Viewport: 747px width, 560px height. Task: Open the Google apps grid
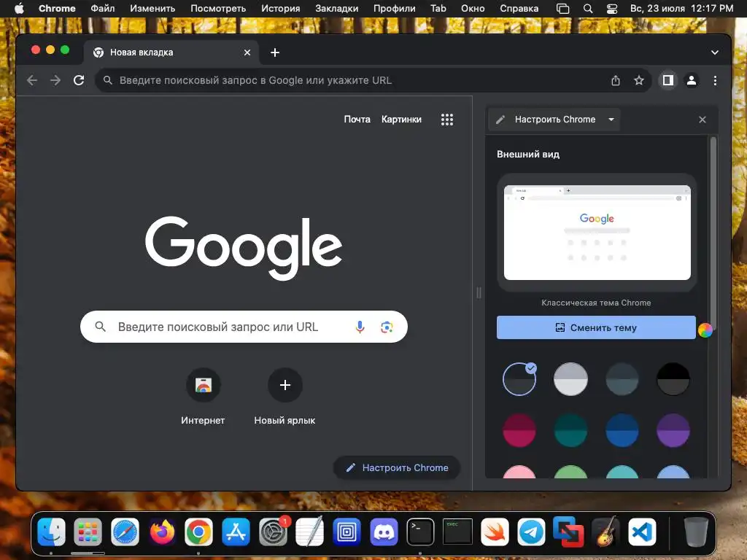click(447, 120)
